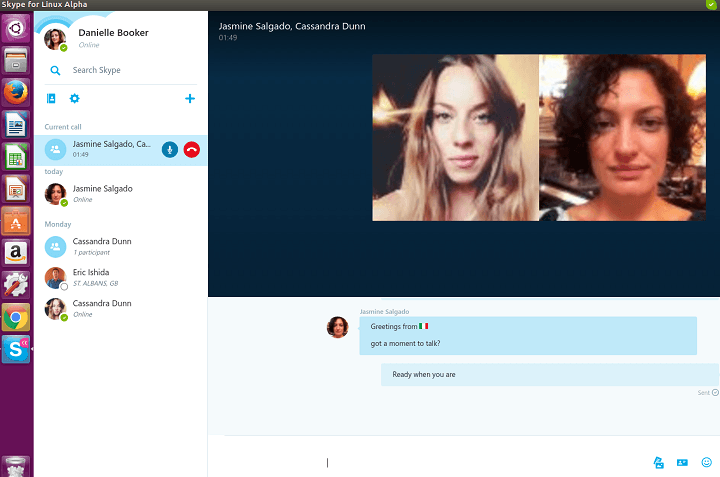Viewport: 720px width, 477px height.
Task: Click the group avatar icon in current call
Action: [55, 150]
